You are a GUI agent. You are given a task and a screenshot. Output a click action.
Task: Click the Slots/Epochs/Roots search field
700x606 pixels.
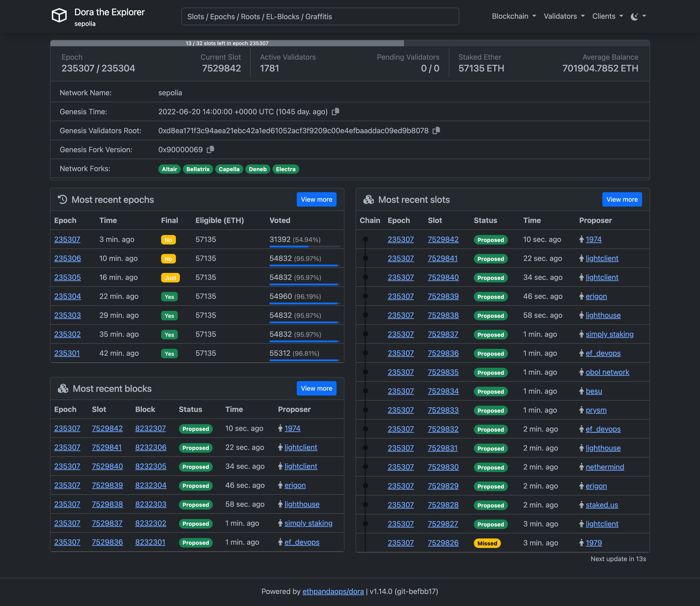[x=320, y=17]
